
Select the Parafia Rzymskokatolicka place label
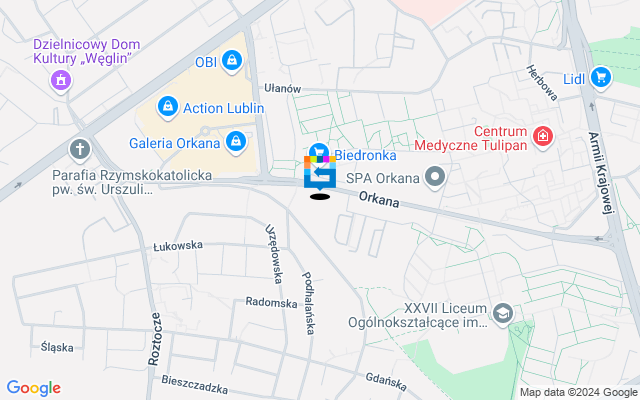(132, 182)
